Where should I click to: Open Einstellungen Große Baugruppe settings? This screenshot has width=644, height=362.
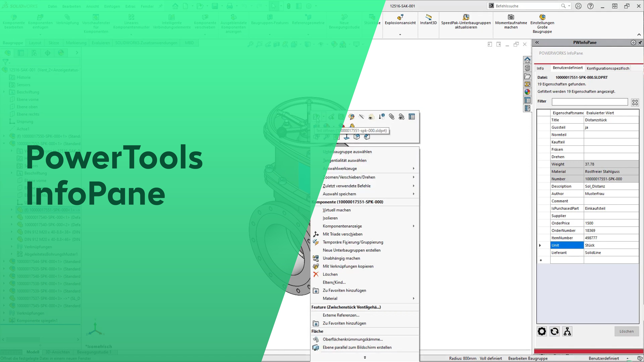[542, 17]
